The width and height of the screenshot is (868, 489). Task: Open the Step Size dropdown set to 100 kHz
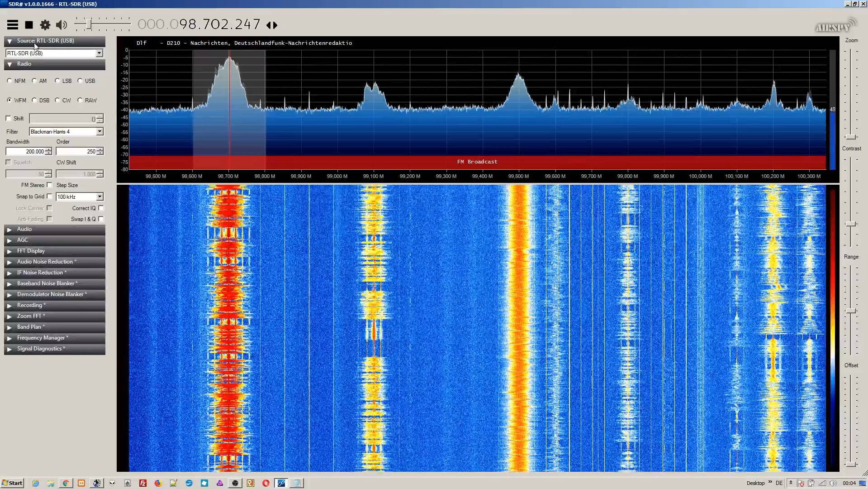tap(100, 197)
